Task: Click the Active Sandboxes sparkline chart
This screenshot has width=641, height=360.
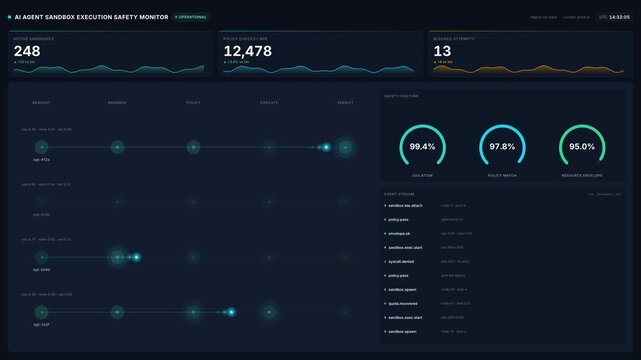Action: coord(109,69)
